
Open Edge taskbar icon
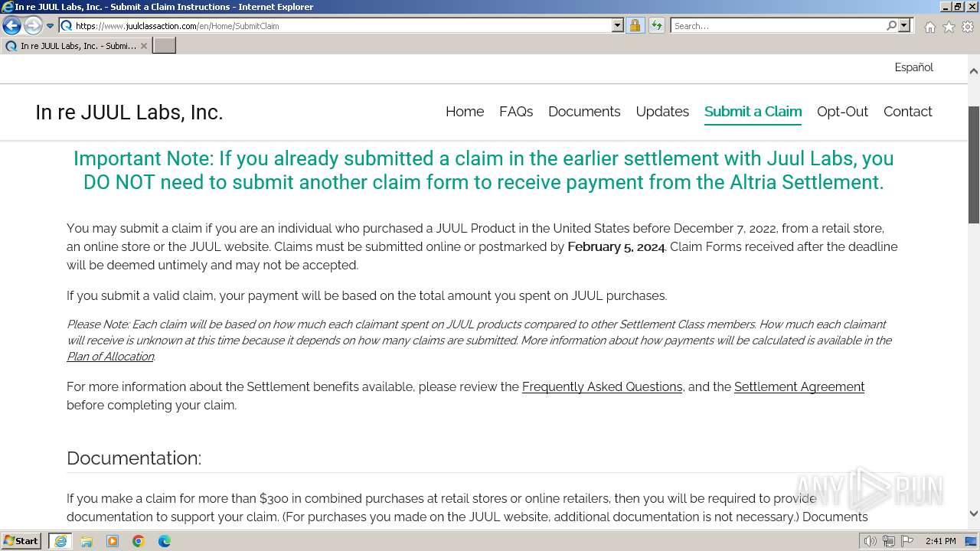coord(165,541)
